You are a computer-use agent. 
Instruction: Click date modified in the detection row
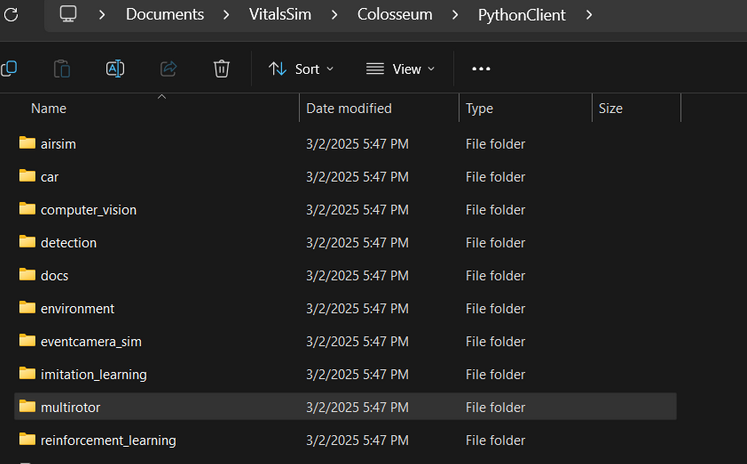pos(357,242)
